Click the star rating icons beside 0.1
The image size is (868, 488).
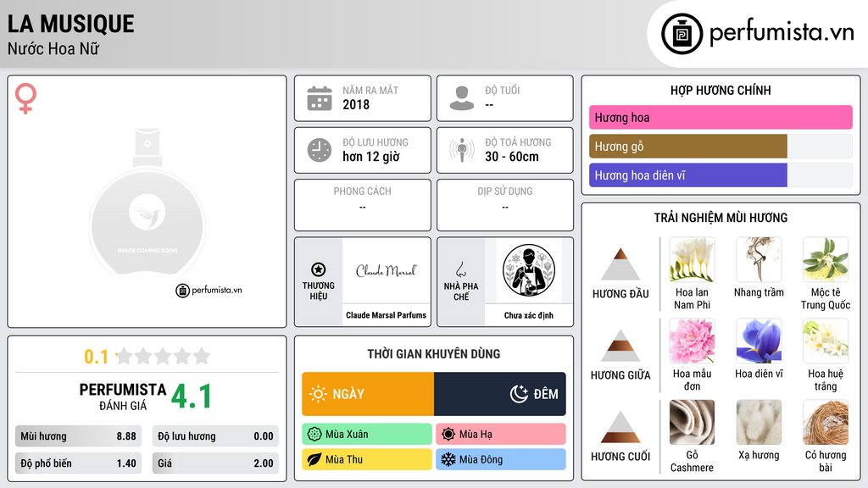coord(164,356)
